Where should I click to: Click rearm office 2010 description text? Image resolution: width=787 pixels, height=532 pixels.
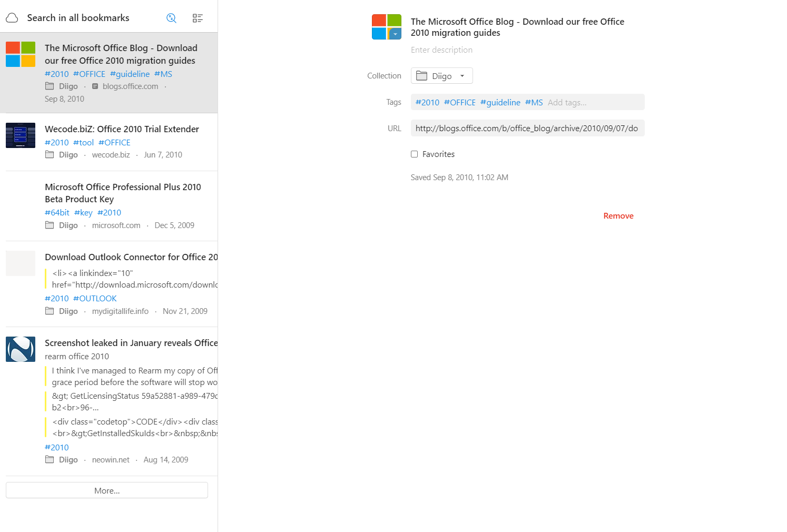pos(77,357)
